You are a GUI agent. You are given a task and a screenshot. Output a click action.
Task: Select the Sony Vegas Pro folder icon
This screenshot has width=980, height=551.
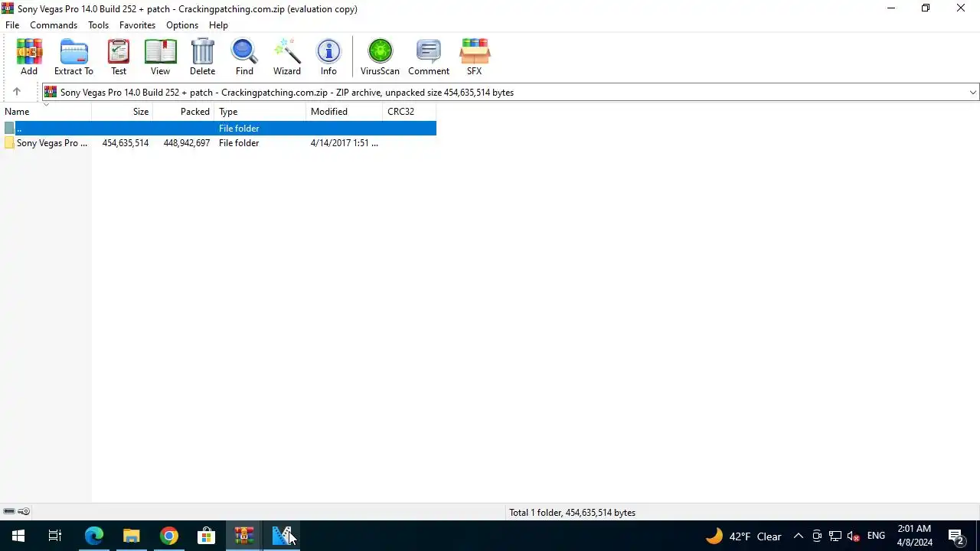(9, 143)
